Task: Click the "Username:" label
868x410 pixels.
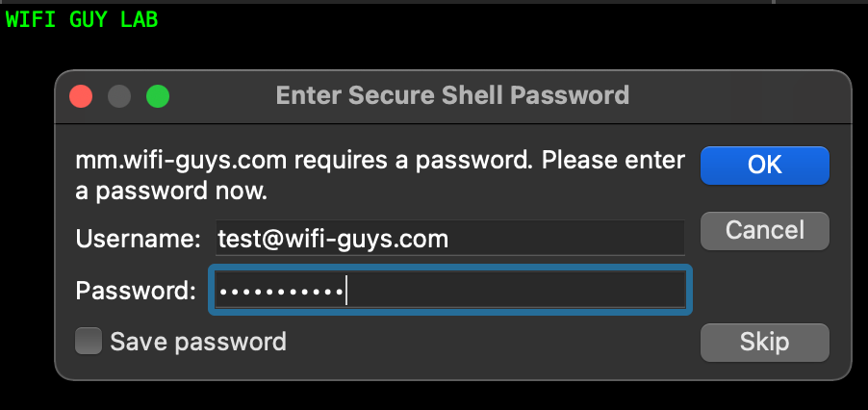Action: pos(138,239)
